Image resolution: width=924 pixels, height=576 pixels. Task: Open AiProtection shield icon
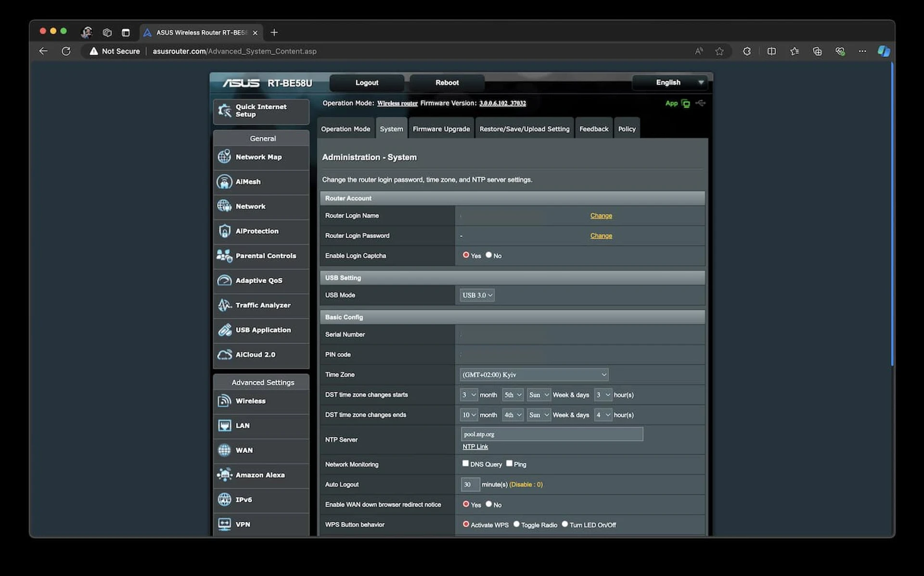[224, 231]
